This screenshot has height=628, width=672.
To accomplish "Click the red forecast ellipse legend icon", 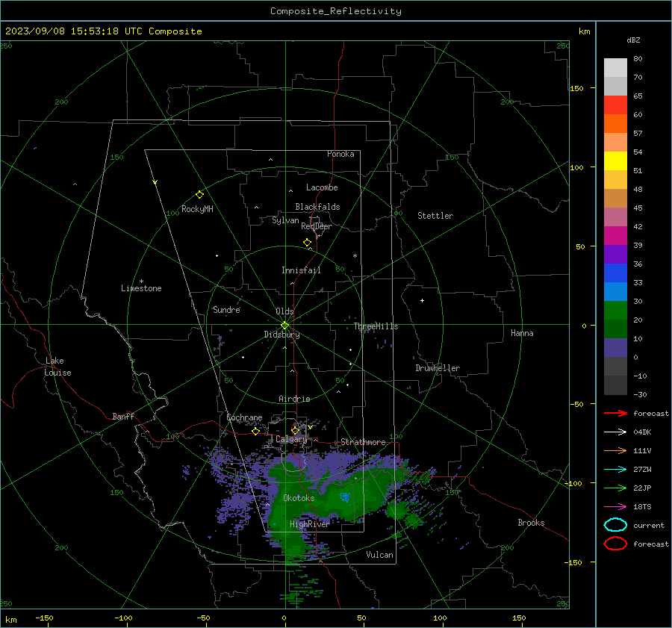I will pos(615,544).
